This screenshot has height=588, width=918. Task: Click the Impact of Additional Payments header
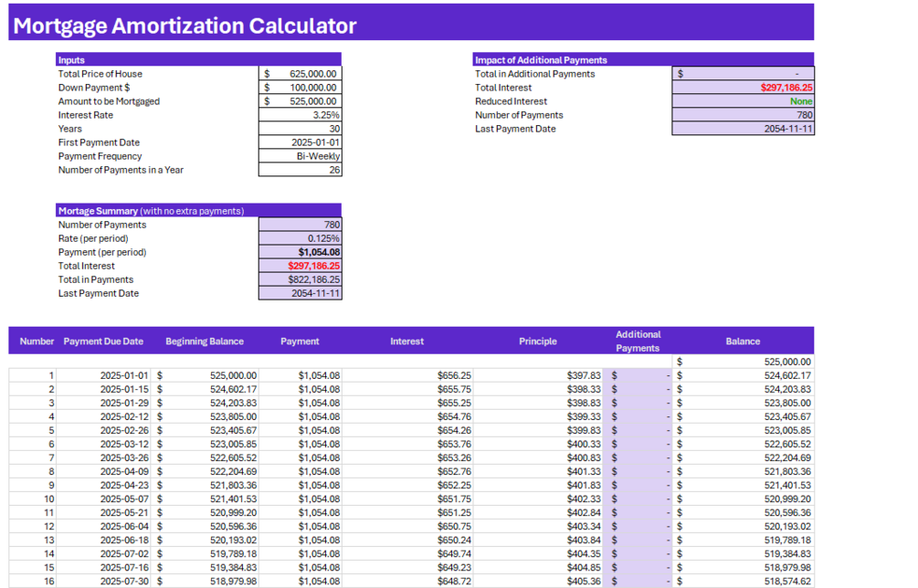(643, 59)
